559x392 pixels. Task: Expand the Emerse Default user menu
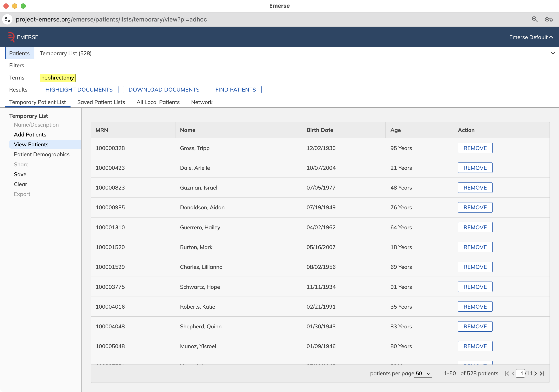point(531,37)
